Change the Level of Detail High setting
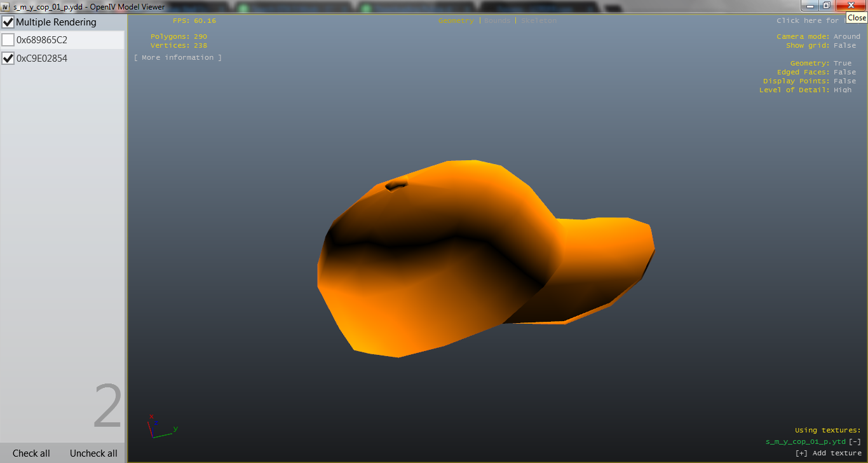The width and height of the screenshot is (868, 463). click(x=843, y=90)
